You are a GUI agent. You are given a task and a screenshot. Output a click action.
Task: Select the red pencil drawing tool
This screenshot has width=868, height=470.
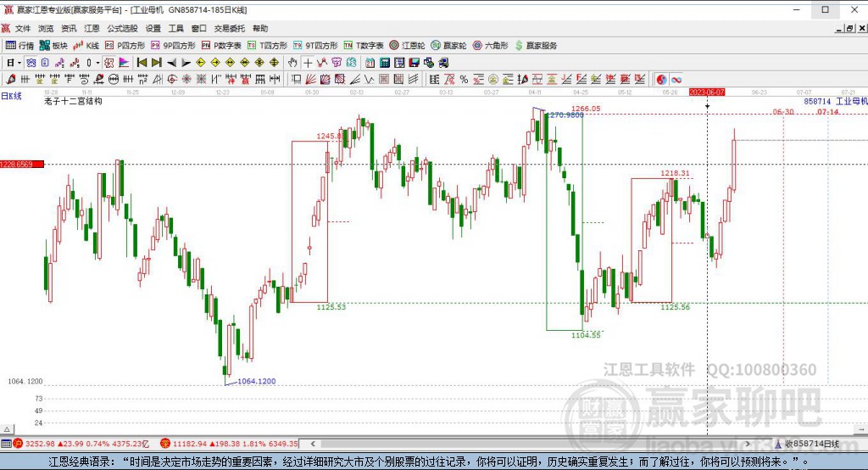click(10, 79)
